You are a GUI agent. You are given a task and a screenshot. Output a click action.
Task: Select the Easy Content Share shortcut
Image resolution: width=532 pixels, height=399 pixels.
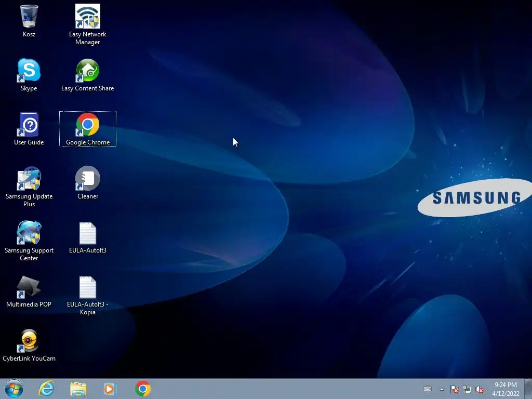[87, 75]
